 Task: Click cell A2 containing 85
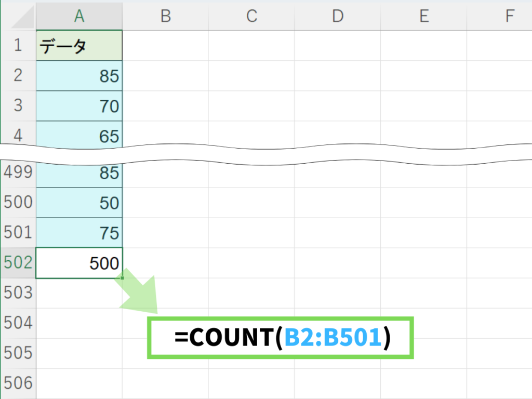pyautogui.click(x=79, y=76)
